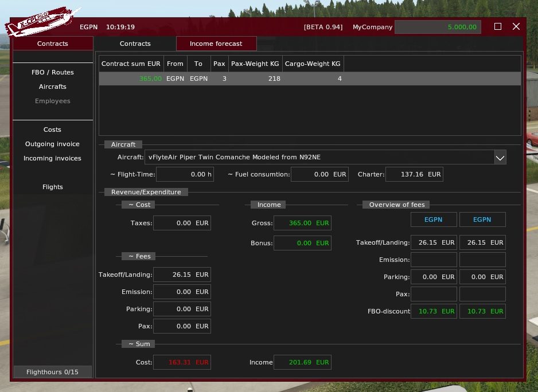Go to FBO / Routes
Image resolution: width=538 pixels, height=392 pixels.
tap(52, 72)
